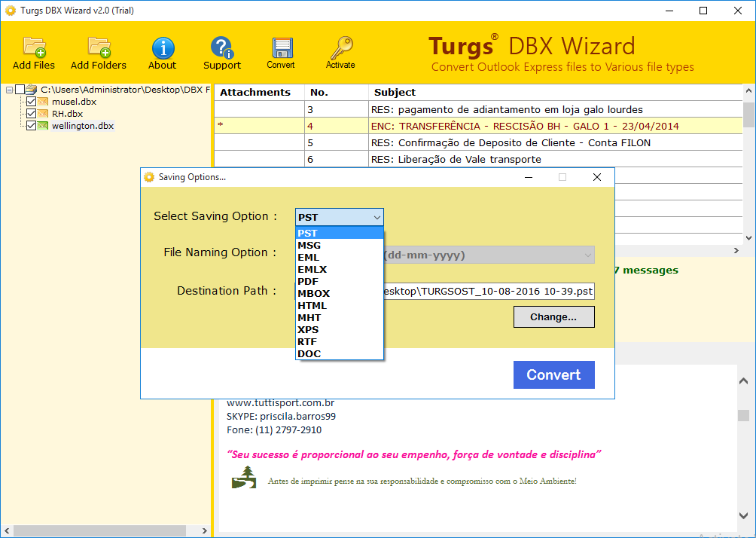756x538 pixels.
Task: Close the Saving Options dialog
Action: point(597,177)
